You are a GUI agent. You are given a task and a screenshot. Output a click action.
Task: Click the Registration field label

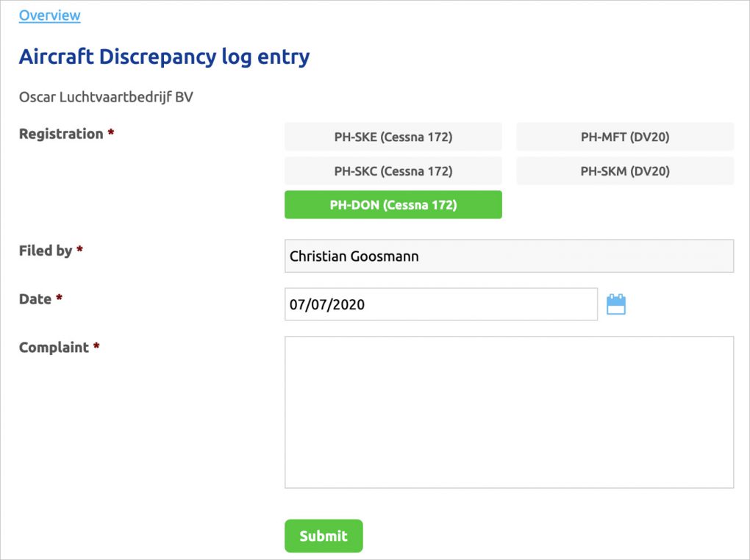point(60,134)
